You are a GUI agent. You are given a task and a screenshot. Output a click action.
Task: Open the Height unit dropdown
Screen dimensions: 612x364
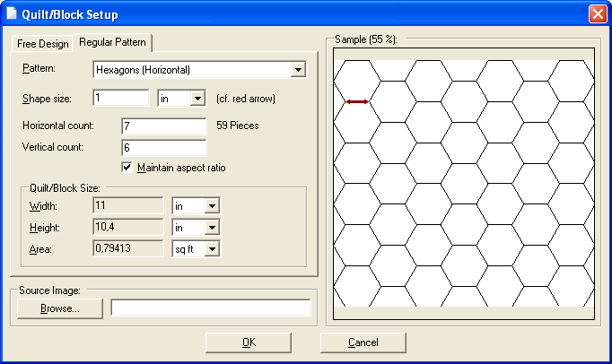[x=196, y=228]
